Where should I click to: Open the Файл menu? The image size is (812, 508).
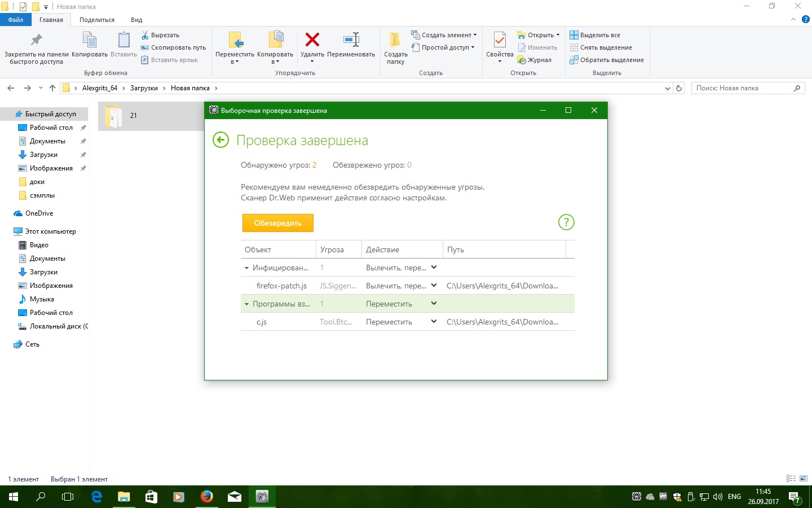click(x=16, y=20)
